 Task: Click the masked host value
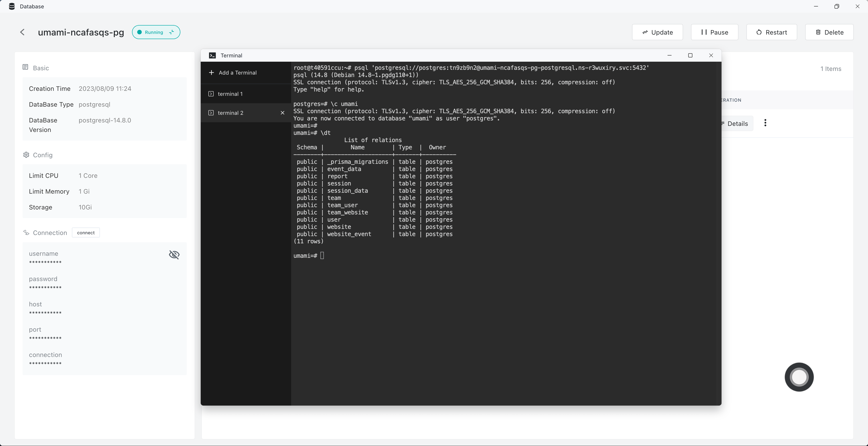tap(45, 313)
